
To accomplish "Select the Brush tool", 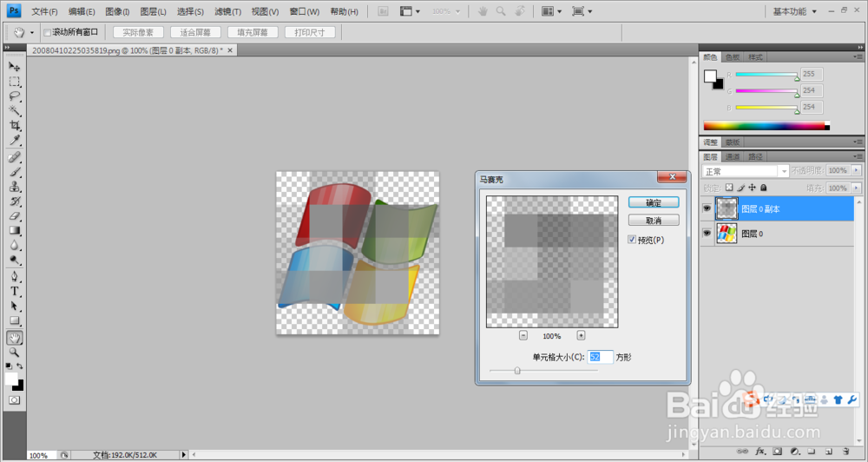I will pyautogui.click(x=15, y=172).
